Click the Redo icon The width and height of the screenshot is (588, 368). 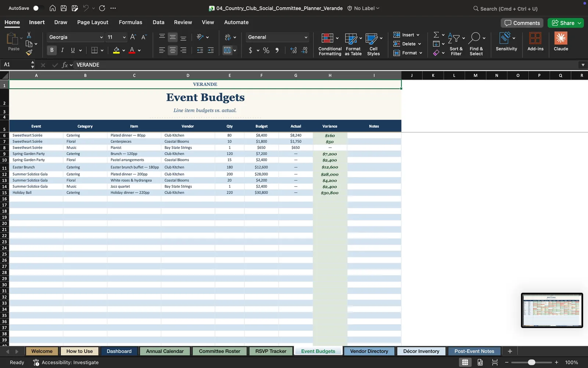point(102,8)
